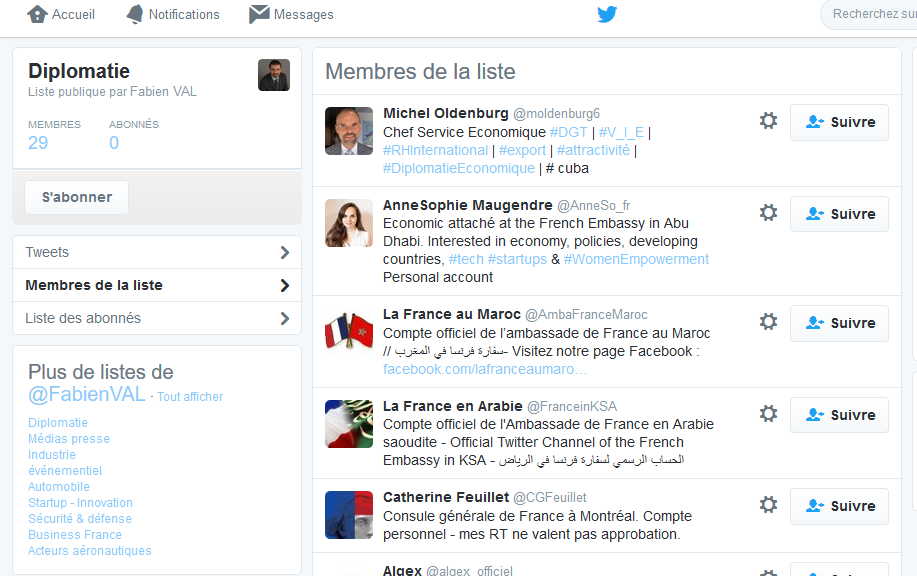Click the Tout afficher link

pos(190,397)
